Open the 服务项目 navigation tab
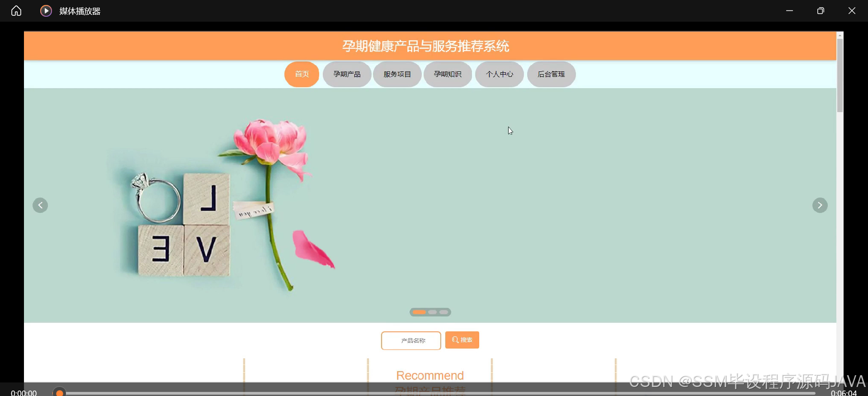Viewport: 868px width, 396px height. click(397, 74)
